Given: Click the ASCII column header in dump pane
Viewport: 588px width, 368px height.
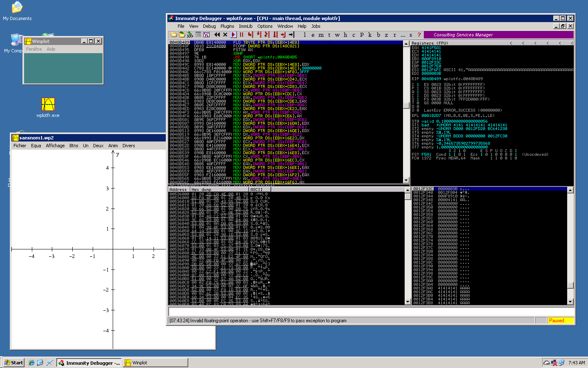Looking at the screenshot, I should click(260, 190).
